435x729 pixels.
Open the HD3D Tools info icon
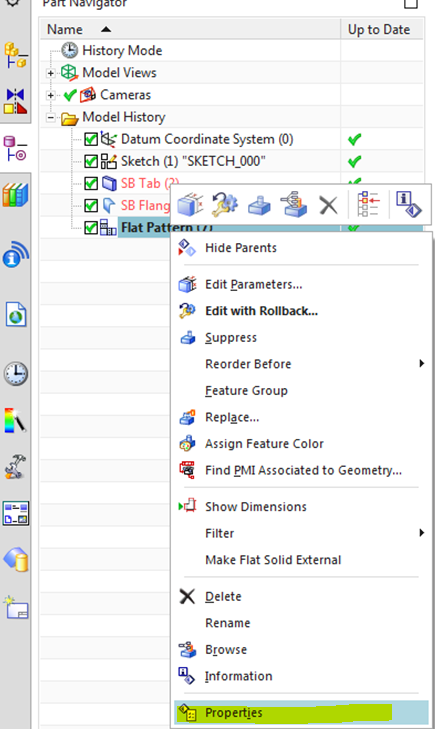[15, 255]
